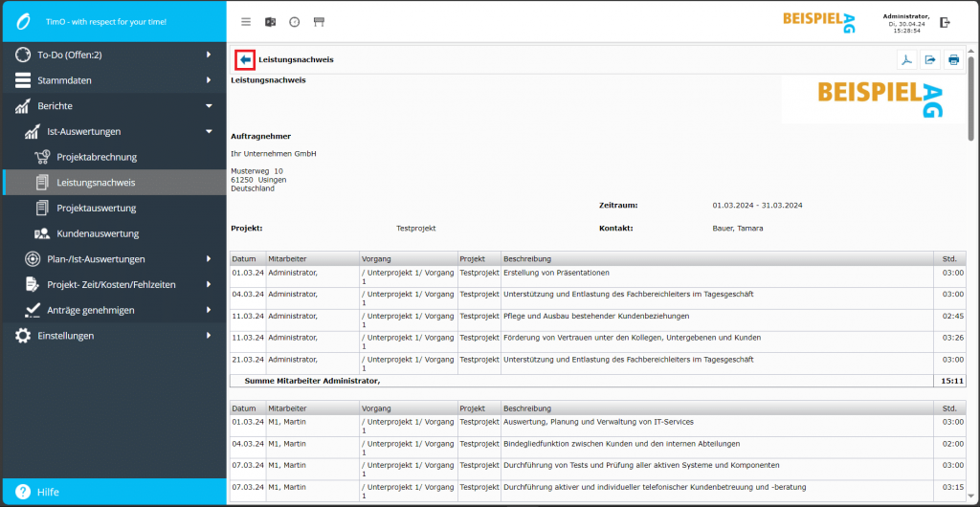Open the Projektauswertung report
The height and width of the screenshot is (507, 980).
pyautogui.click(x=96, y=208)
